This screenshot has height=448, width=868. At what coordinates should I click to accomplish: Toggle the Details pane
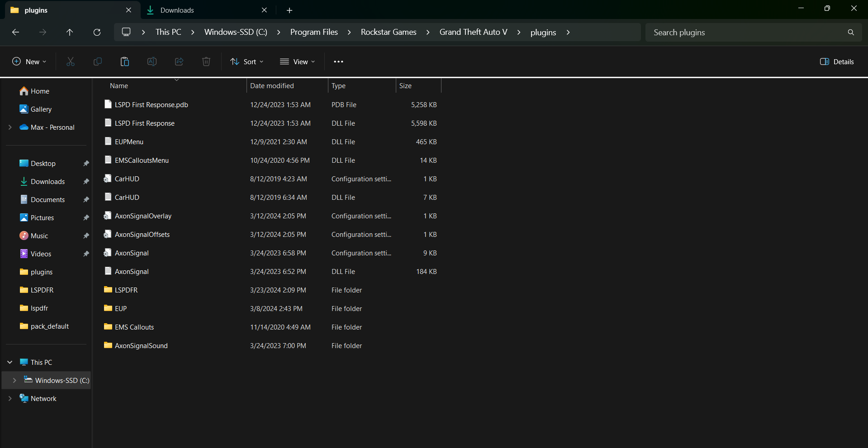[837, 62]
